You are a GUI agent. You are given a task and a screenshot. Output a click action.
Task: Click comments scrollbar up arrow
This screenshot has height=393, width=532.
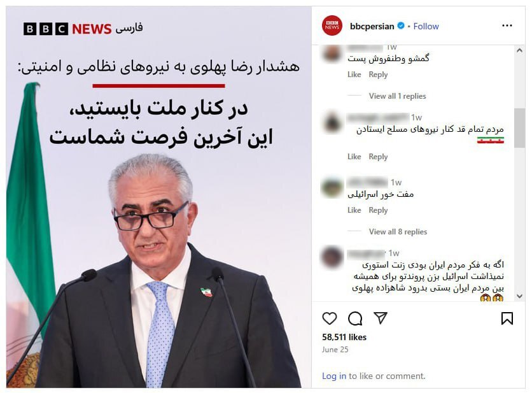point(519,50)
